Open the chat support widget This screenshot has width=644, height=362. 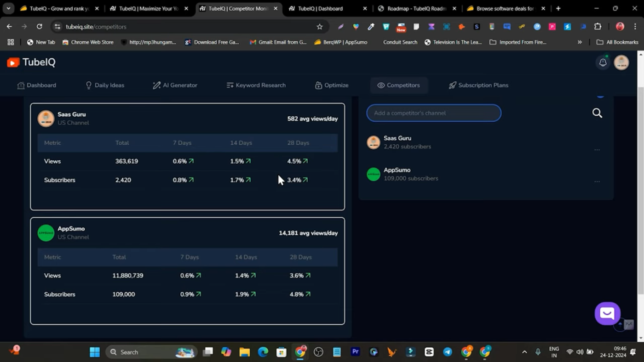coord(607,313)
